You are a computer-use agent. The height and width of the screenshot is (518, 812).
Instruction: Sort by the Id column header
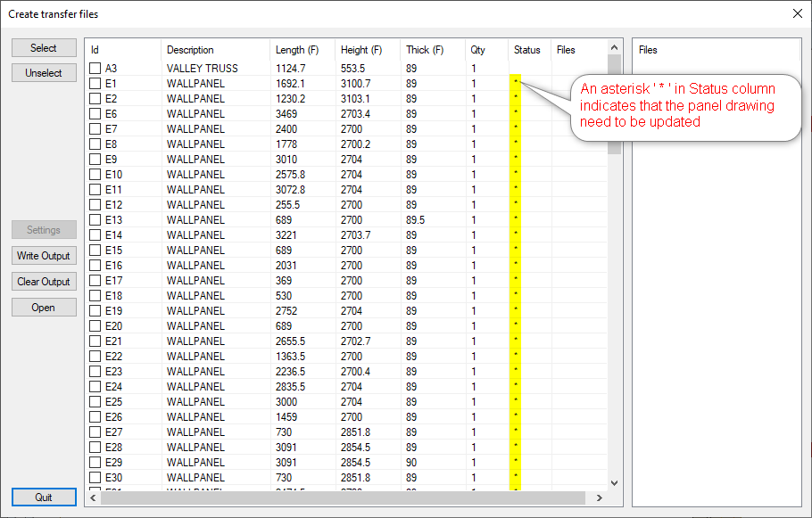pos(122,50)
